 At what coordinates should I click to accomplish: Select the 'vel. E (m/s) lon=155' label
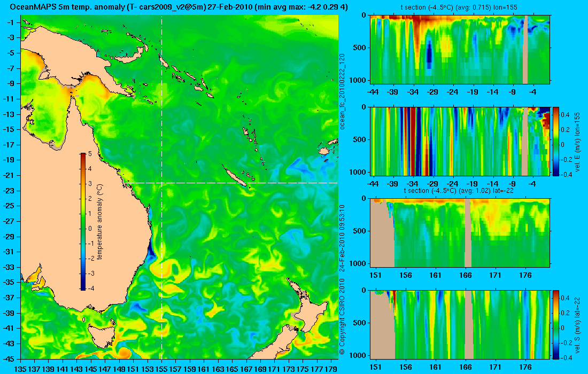[x=577, y=144]
